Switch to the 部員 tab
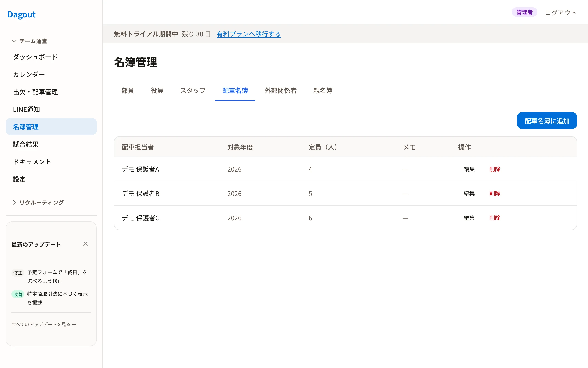The height and width of the screenshot is (368, 588). coord(127,91)
